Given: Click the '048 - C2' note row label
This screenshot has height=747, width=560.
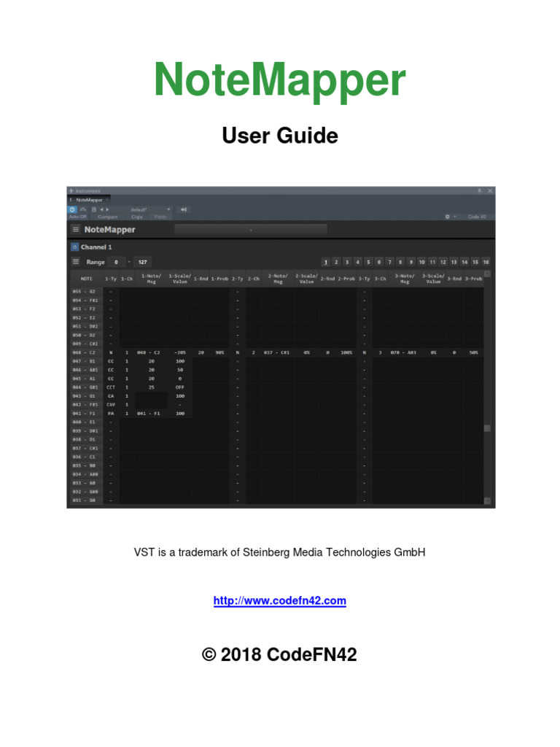Looking at the screenshot, I should pos(86,352).
